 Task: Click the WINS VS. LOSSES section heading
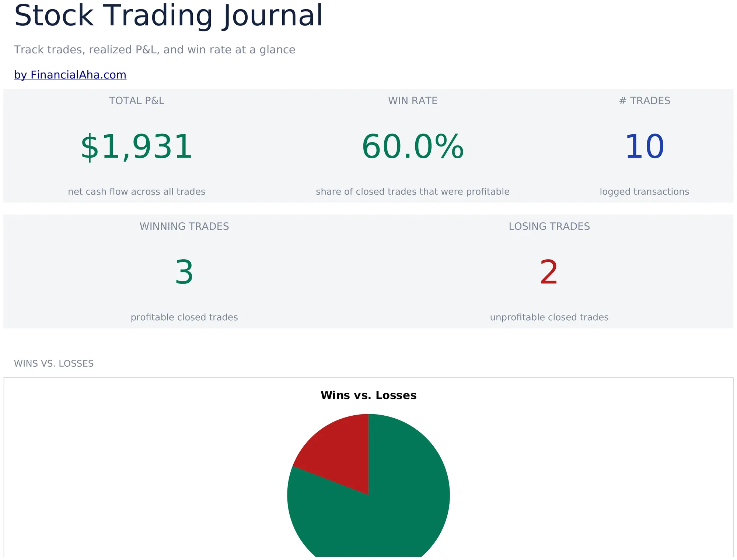[54, 364]
